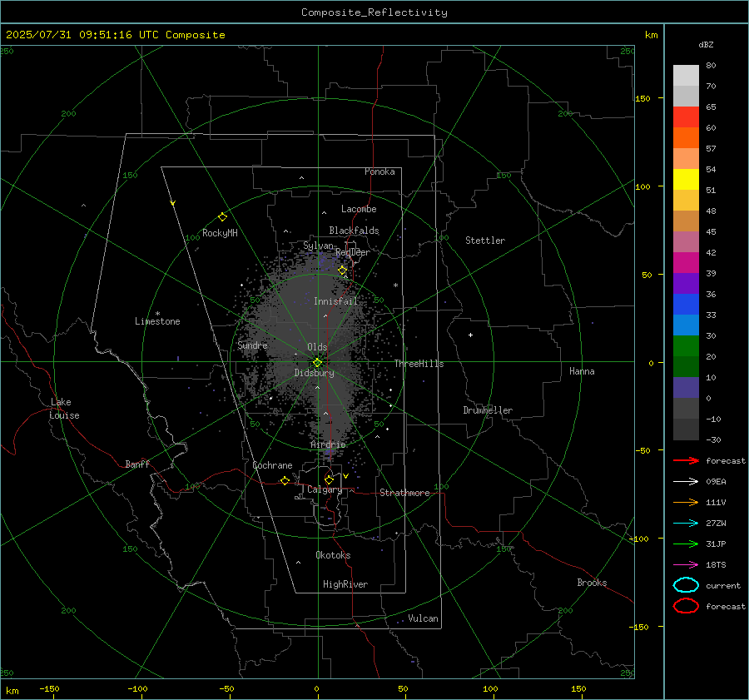This screenshot has width=749, height=700.
Task: Click the Airdrie city label
Action: (328, 444)
